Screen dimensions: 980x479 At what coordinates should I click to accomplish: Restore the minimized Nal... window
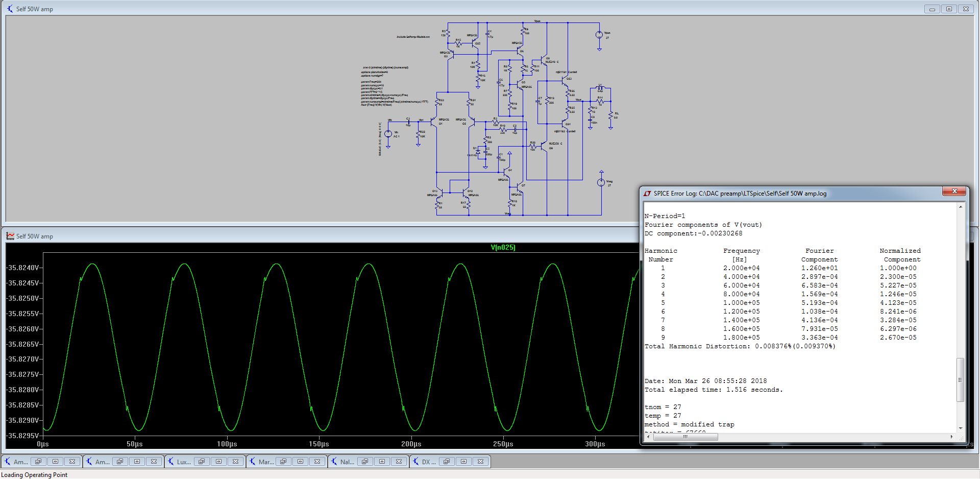pyautogui.click(x=365, y=462)
